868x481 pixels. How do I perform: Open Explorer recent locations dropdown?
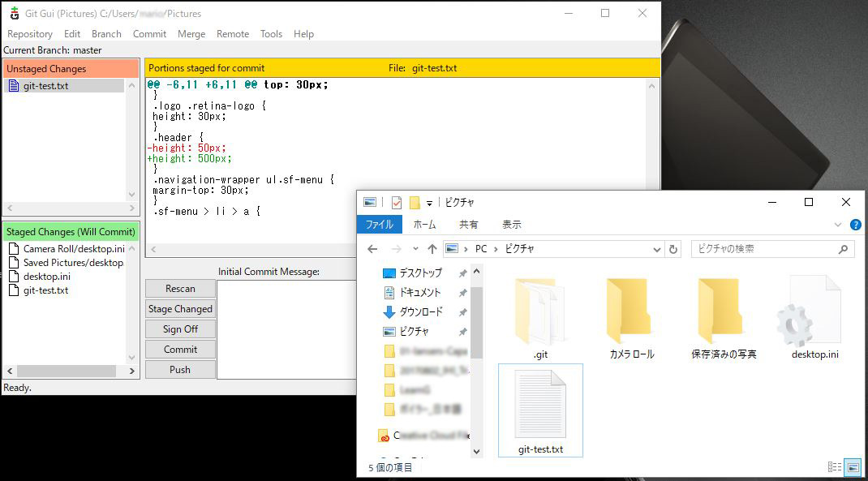[x=415, y=249]
